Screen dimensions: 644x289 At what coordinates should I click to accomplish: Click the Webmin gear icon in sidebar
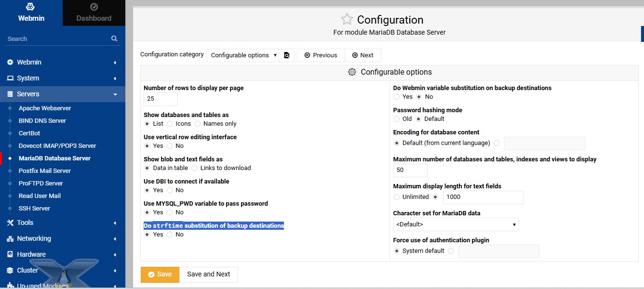10,62
